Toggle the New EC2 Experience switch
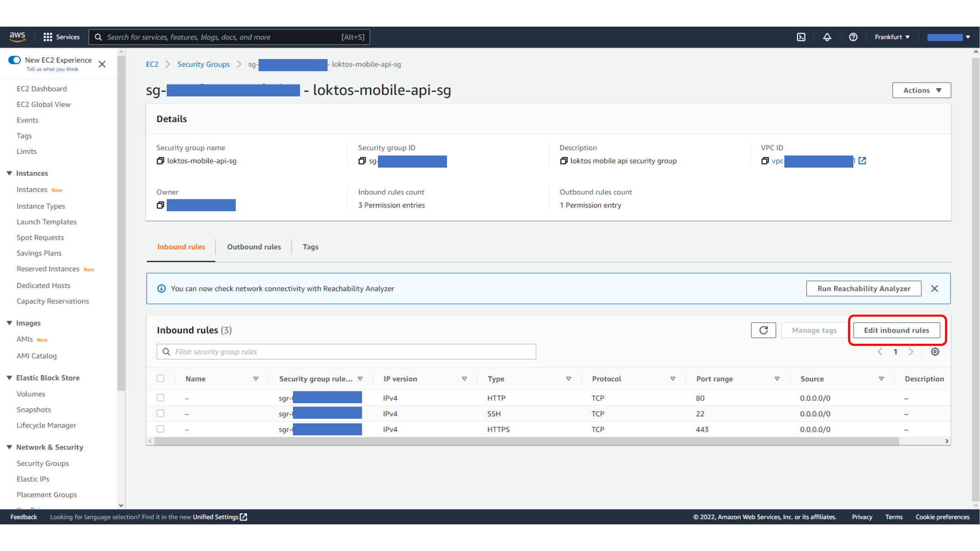The height and width of the screenshot is (551, 980). click(x=15, y=60)
